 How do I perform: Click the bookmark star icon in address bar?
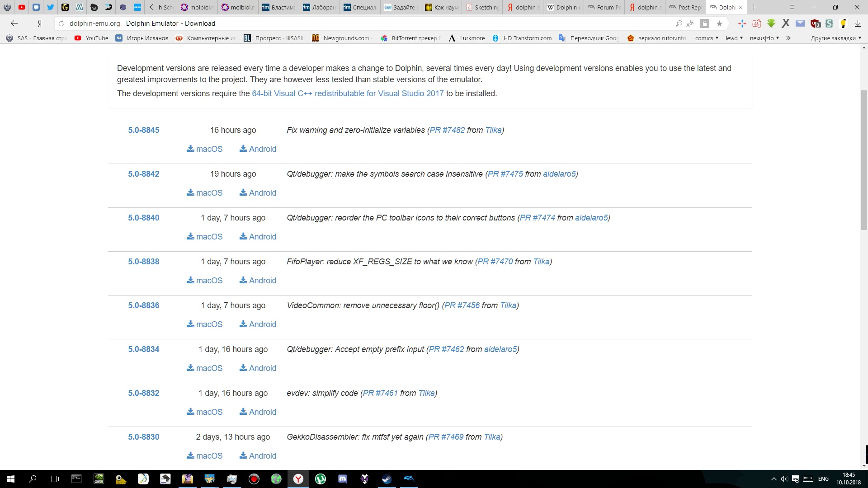click(719, 23)
